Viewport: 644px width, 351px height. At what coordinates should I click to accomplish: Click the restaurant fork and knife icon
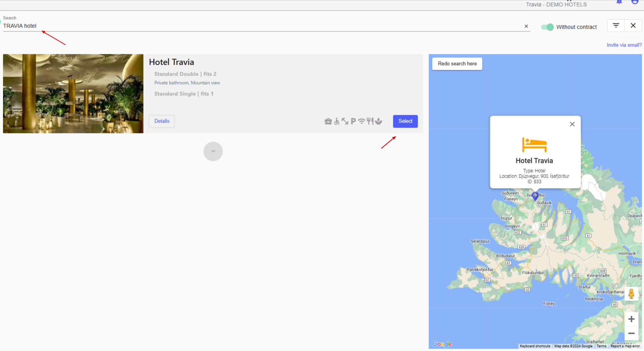[370, 121]
